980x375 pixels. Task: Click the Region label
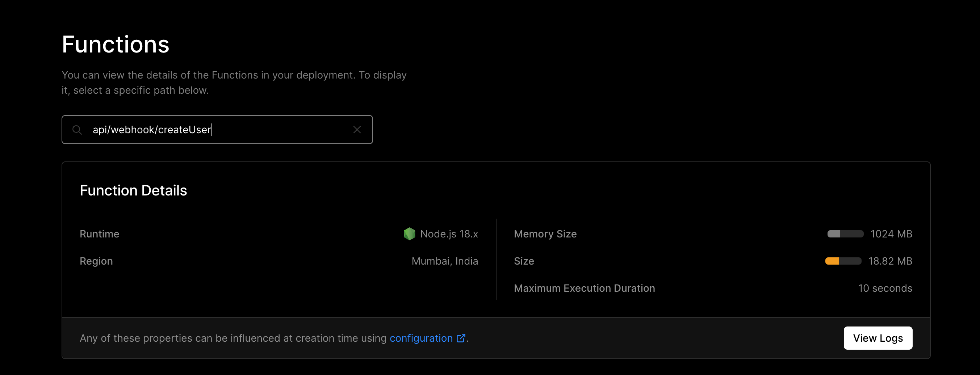coord(96,261)
